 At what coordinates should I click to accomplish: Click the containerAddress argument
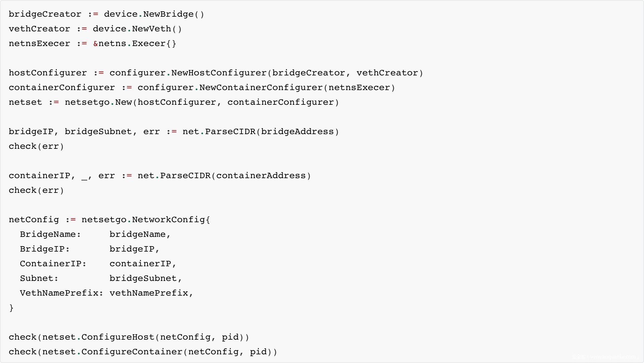261,176
